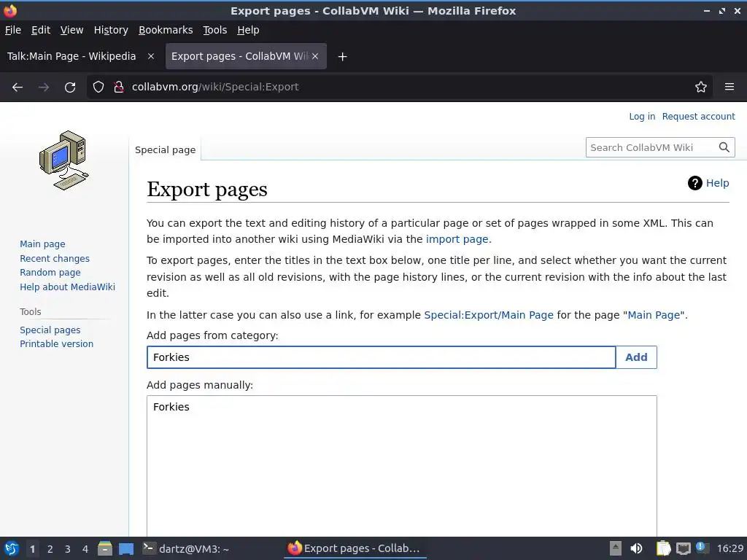Switch to the dartz@VM3 terminal window
The width and height of the screenshot is (747, 560).
[x=186, y=548]
